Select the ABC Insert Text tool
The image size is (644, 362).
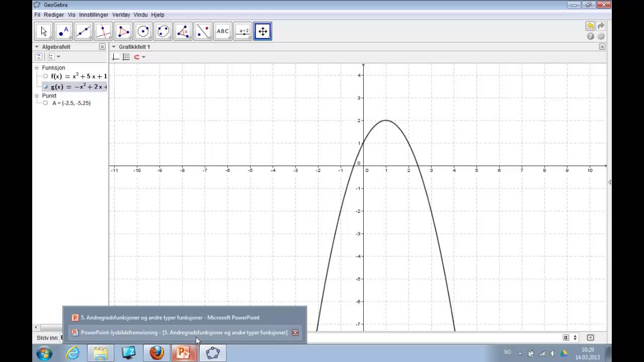(x=223, y=31)
